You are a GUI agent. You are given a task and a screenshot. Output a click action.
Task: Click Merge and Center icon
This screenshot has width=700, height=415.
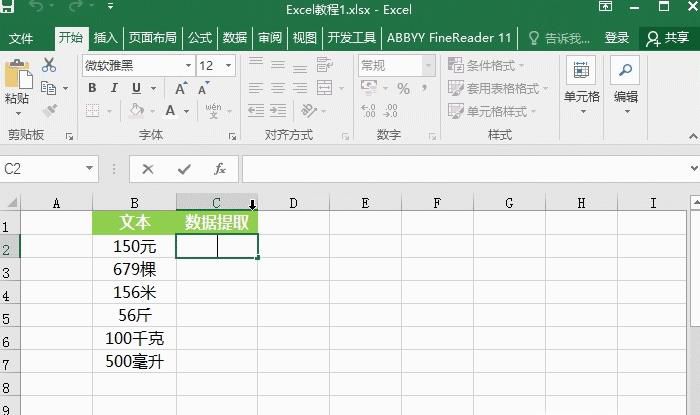click(x=325, y=88)
